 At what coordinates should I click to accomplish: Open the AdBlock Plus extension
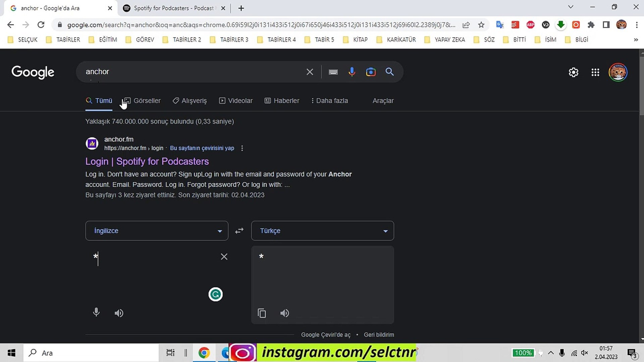pyautogui.click(x=530, y=25)
